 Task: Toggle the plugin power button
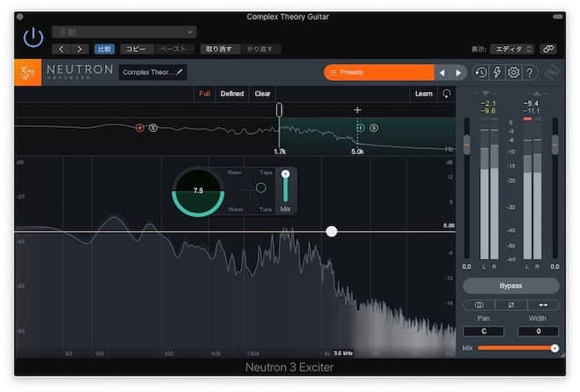point(33,37)
